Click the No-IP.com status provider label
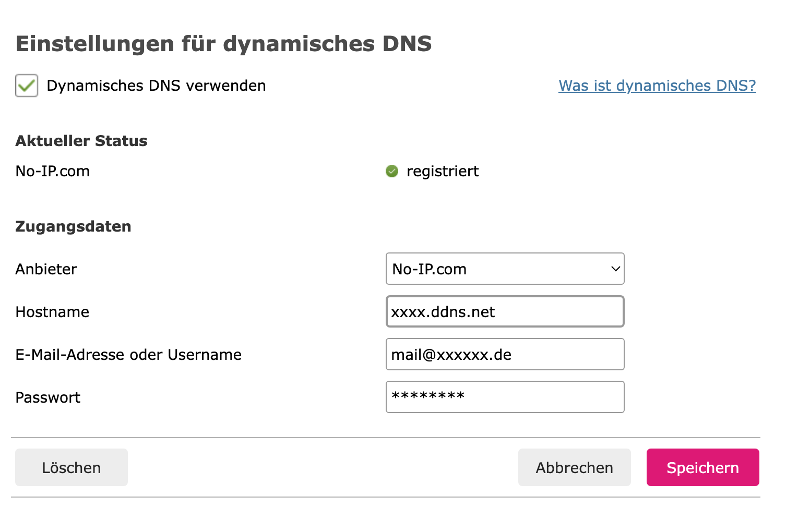 coord(53,171)
